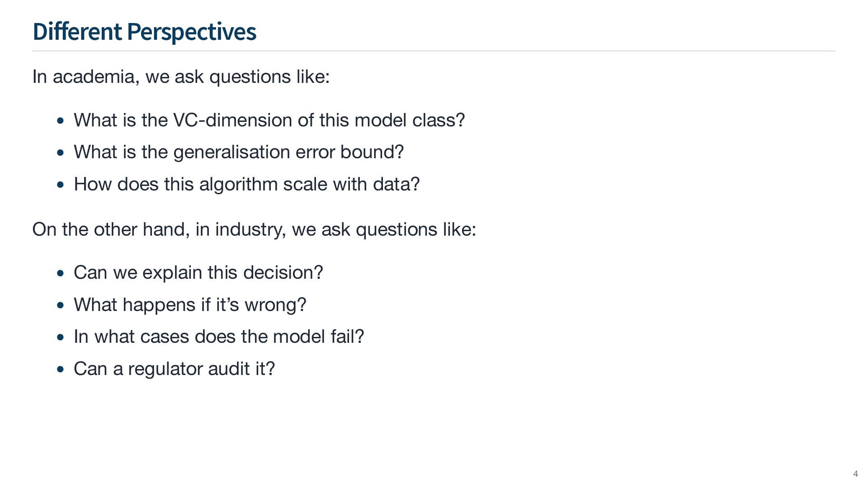Click the bullet dot before 'How does this algorithm'
This screenshot has width=868, height=488.
point(61,185)
